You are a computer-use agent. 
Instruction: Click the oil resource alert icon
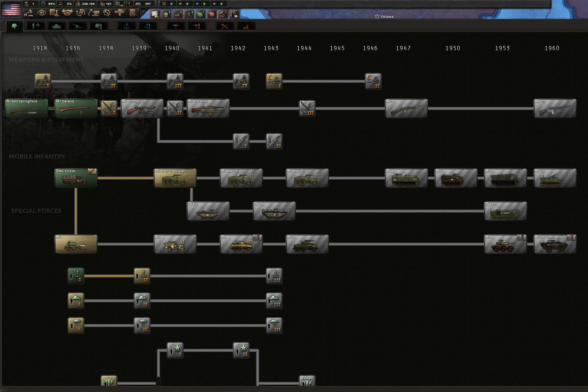[x=234, y=14]
